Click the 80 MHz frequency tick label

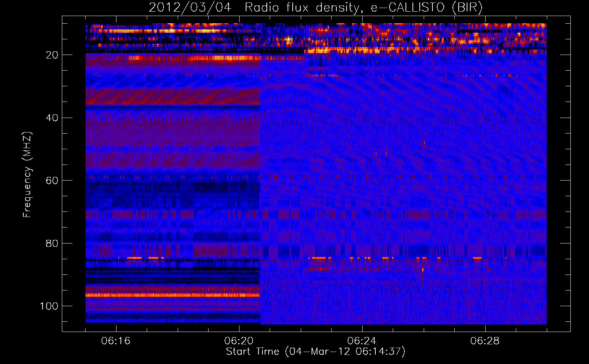point(52,243)
